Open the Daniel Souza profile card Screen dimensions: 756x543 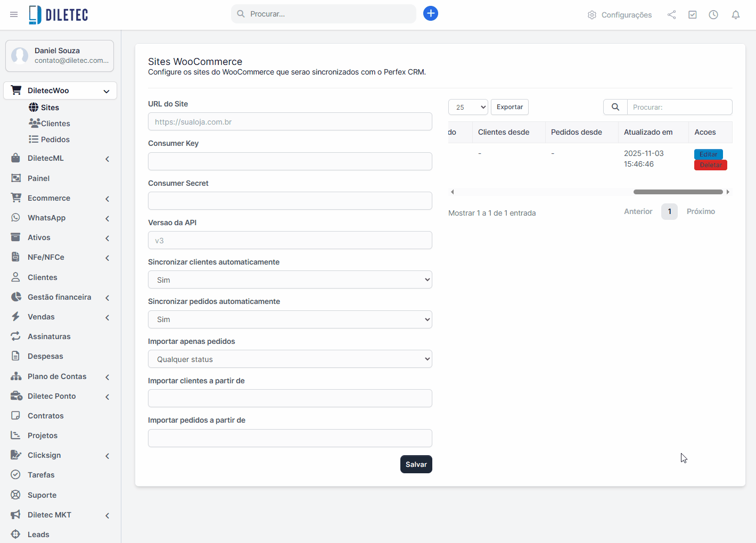click(60, 55)
